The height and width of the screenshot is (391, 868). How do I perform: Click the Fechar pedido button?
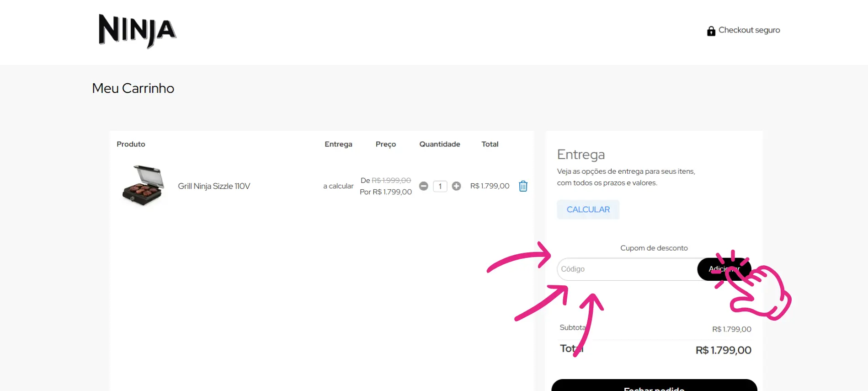(x=654, y=386)
